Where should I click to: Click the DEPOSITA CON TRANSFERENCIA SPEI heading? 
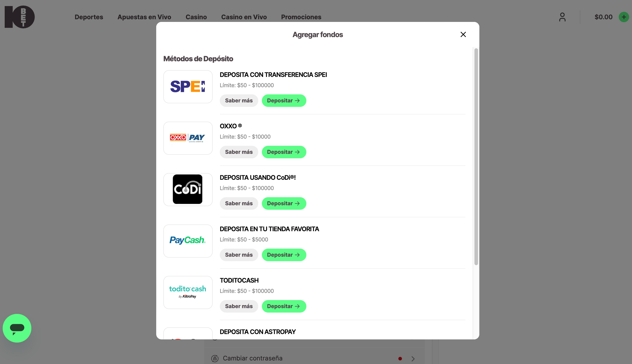pyautogui.click(x=273, y=75)
